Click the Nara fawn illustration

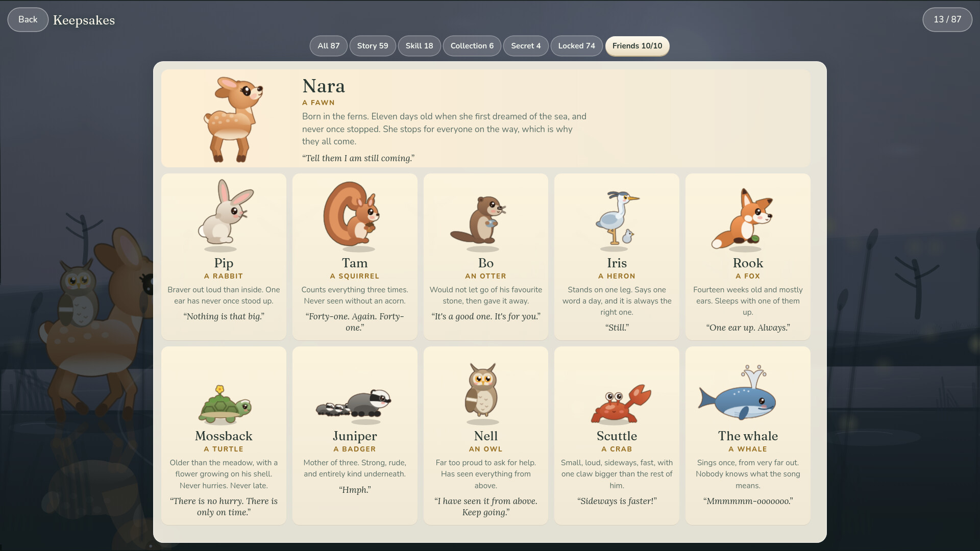233,119
